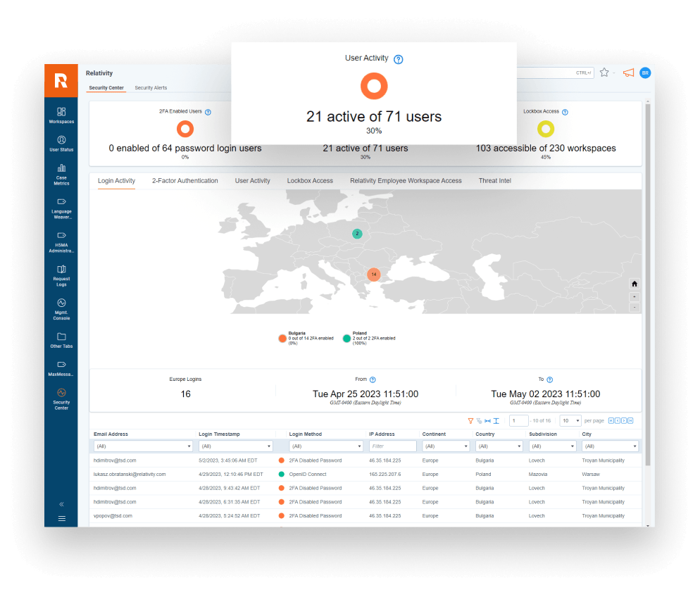700x590 pixels.
Task: Open the BR user avatar menu
Action: [x=645, y=73]
